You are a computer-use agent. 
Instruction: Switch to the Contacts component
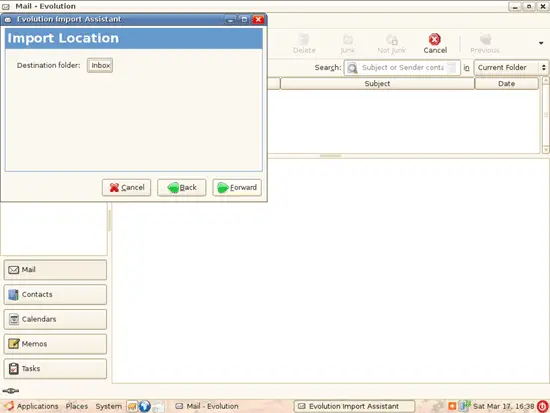pos(55,294)
